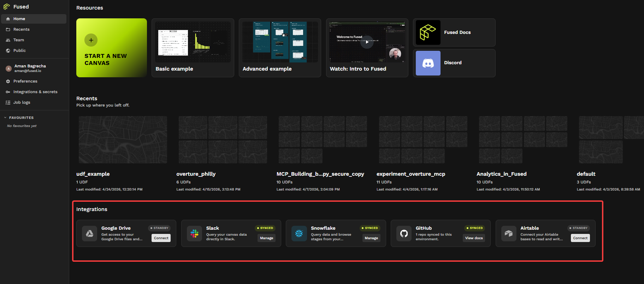Click the Fused Docs logo icon

(x=428, y=32)
